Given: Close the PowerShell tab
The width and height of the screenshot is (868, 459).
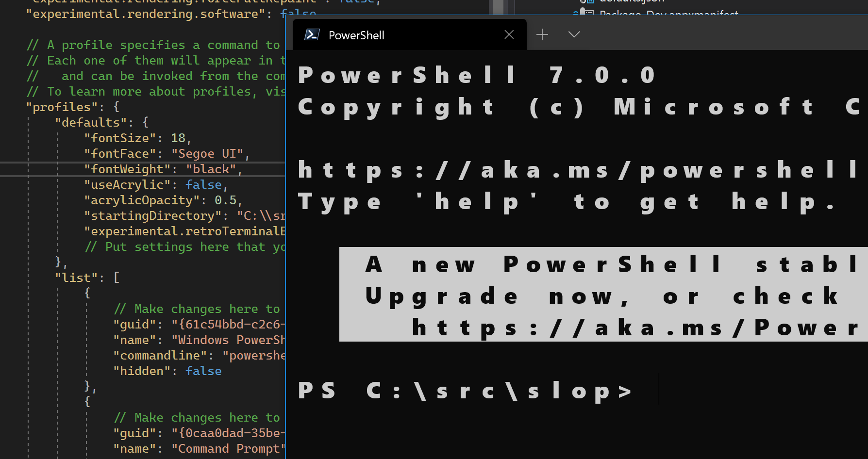Looking at the screenshot, I should [x=509, y=34].
